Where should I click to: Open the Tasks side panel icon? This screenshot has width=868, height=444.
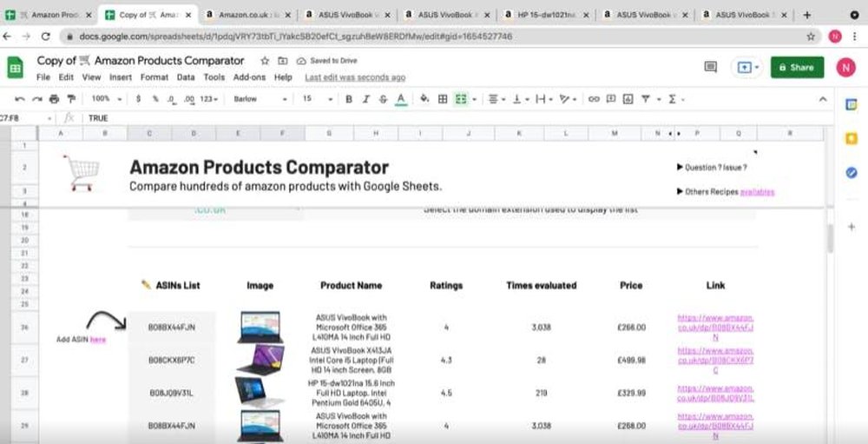(x=852, y=173)
